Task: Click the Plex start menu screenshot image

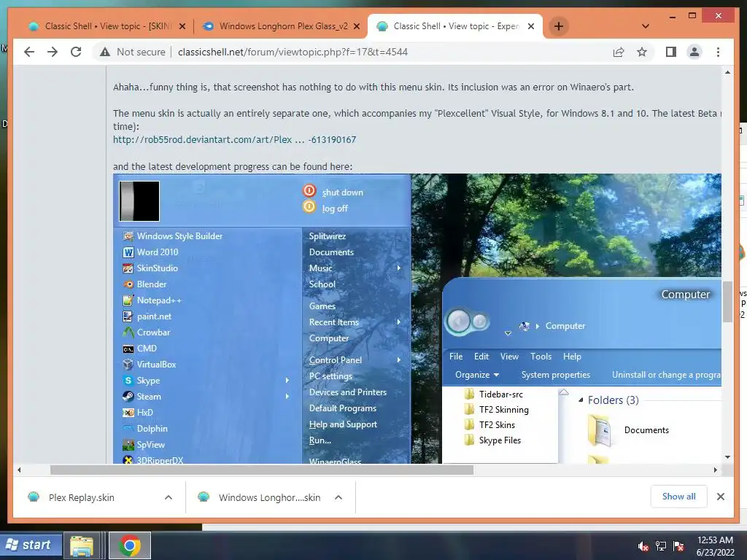Action: pos(417,319)
